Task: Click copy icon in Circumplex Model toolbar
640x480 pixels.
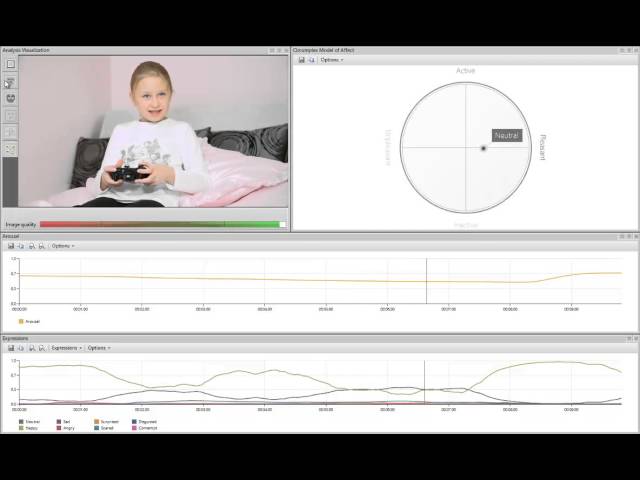Action: coord(312,60)
